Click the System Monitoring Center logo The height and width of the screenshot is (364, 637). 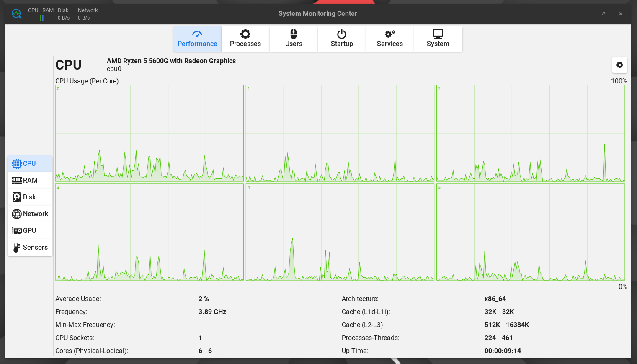coord(16,13)
